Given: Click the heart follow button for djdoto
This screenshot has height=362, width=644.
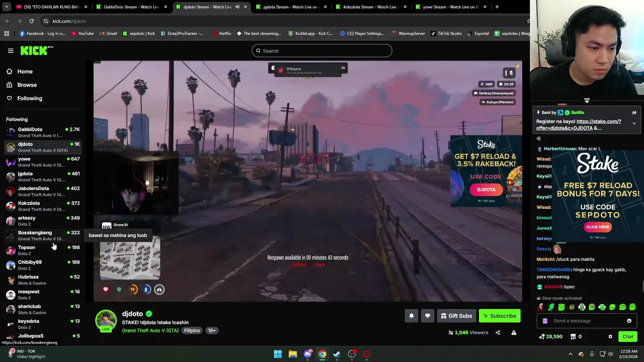Looking at the screenshot, I should 428,316.
